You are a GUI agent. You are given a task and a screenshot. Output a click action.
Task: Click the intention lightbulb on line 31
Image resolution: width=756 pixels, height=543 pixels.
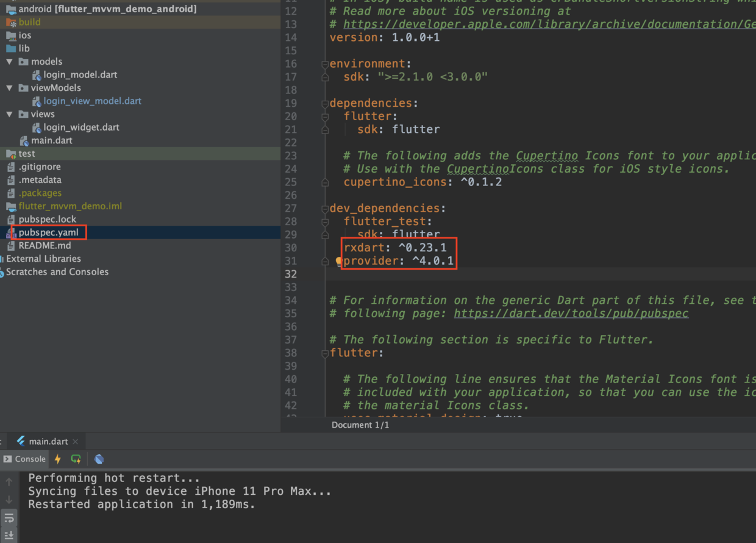(339, 261)
